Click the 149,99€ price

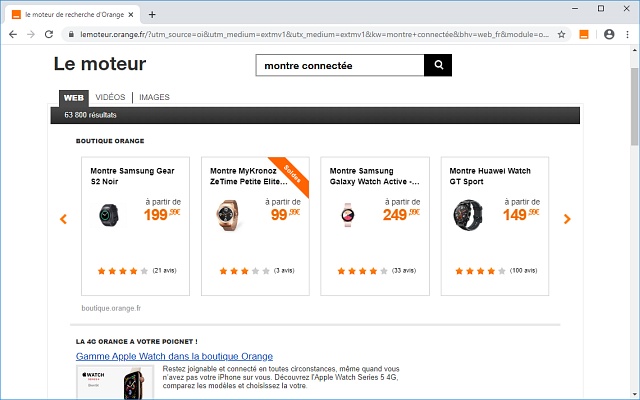point(521,214)
